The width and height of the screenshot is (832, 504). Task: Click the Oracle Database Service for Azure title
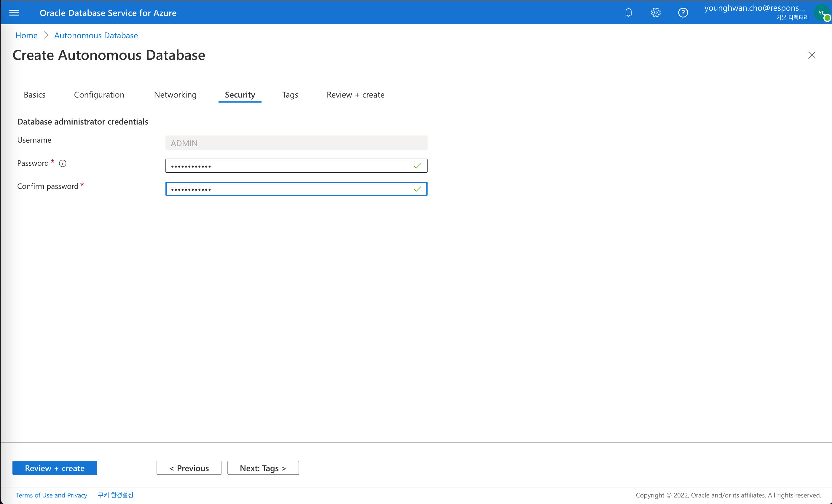tap(108, 13)
